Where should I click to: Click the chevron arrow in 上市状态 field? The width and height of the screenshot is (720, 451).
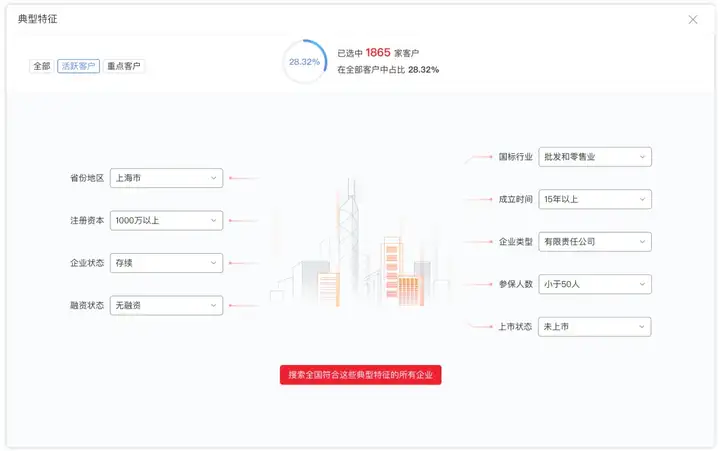pyautogui.click(x=642, y=327)
